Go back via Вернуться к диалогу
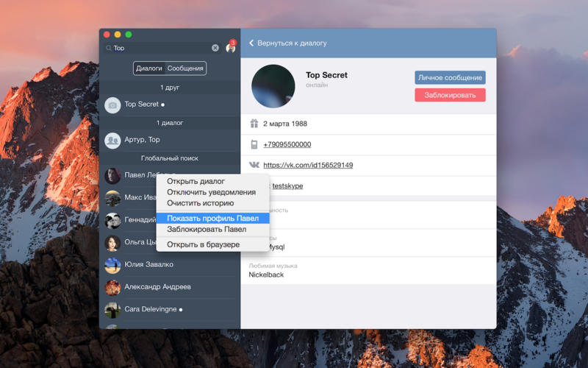Screen dimensions: 588x368 (292, 43)
